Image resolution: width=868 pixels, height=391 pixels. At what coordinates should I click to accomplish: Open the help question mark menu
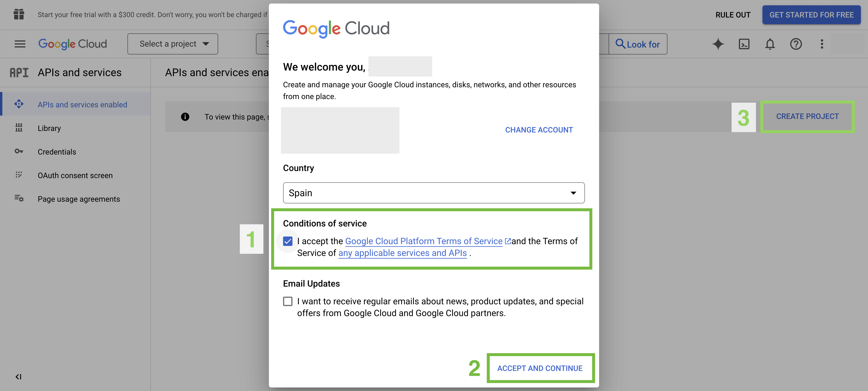796,44
